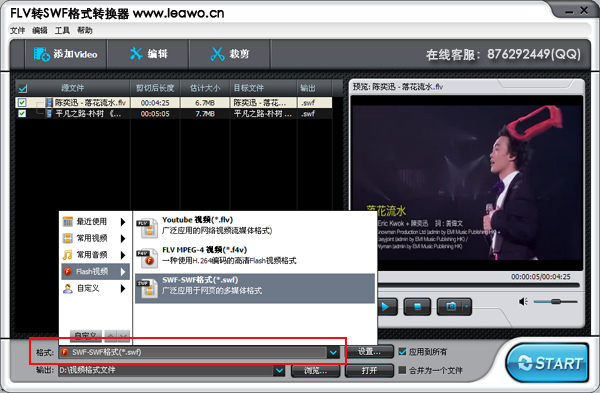The height and width of the screenshot is (393, 600).
Task: Click the 00:04:25 duration cell
Action: tap(155, 103)
